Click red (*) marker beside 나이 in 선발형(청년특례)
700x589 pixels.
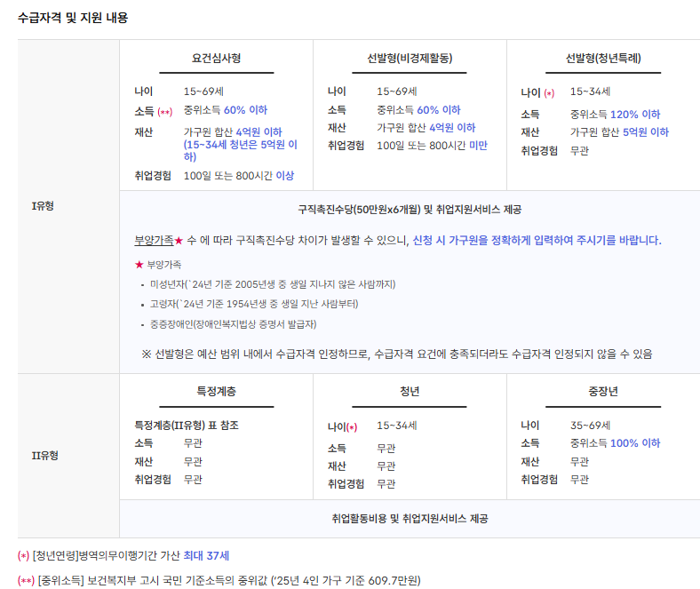click(x=549, y=93)
